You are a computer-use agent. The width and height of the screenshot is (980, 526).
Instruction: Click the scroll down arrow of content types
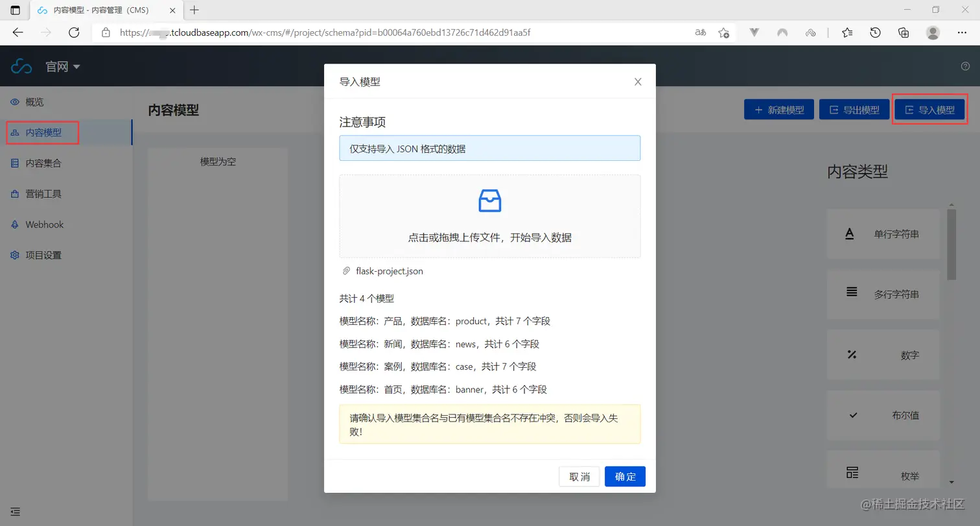[951, 482]
